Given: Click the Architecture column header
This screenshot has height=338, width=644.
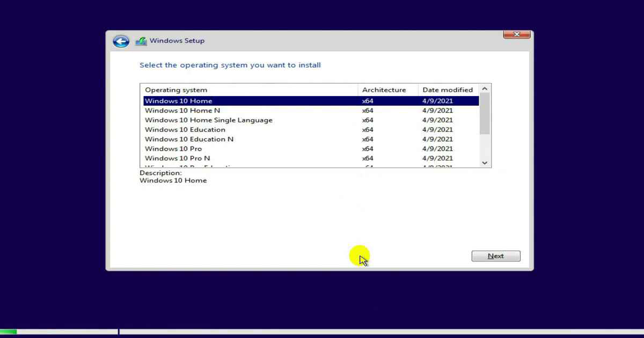Looking at the screenshot, I should 388,90.
